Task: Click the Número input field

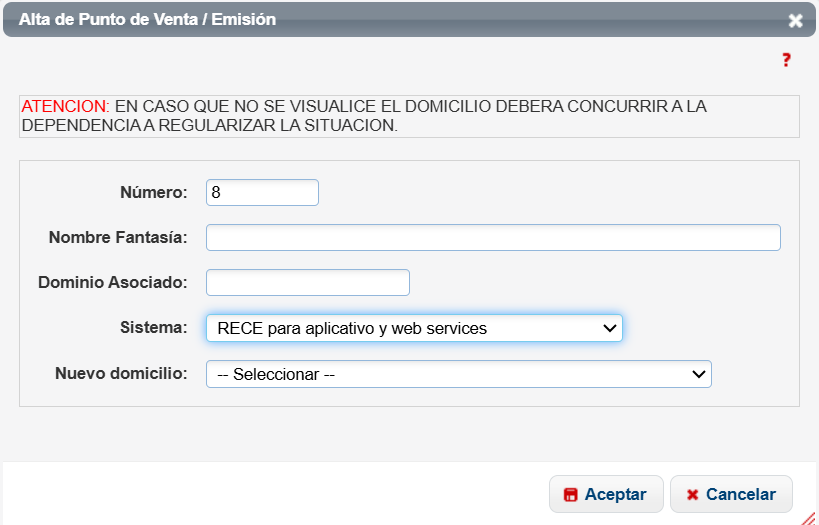Action: pos(262,192)
